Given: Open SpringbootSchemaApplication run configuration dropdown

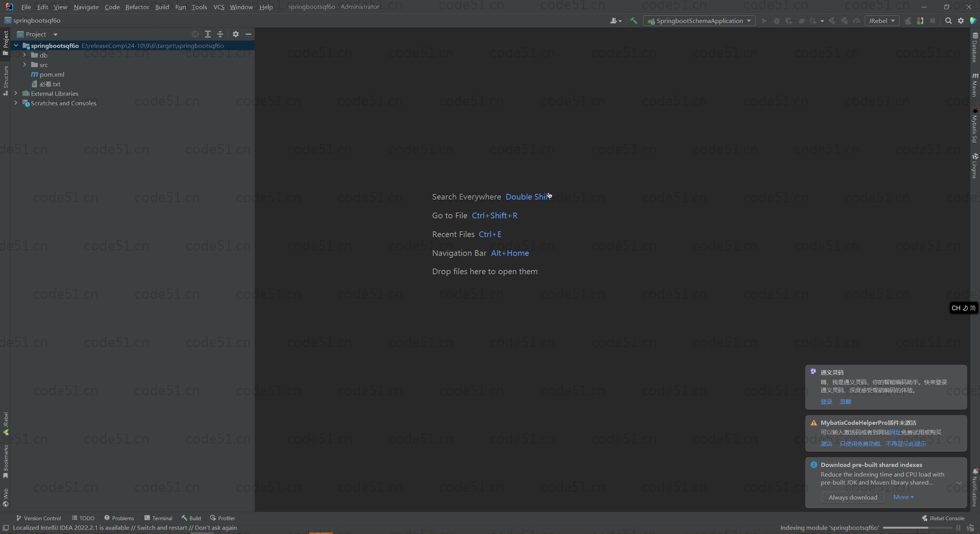Looking at the screenshot, I should 699,21.
